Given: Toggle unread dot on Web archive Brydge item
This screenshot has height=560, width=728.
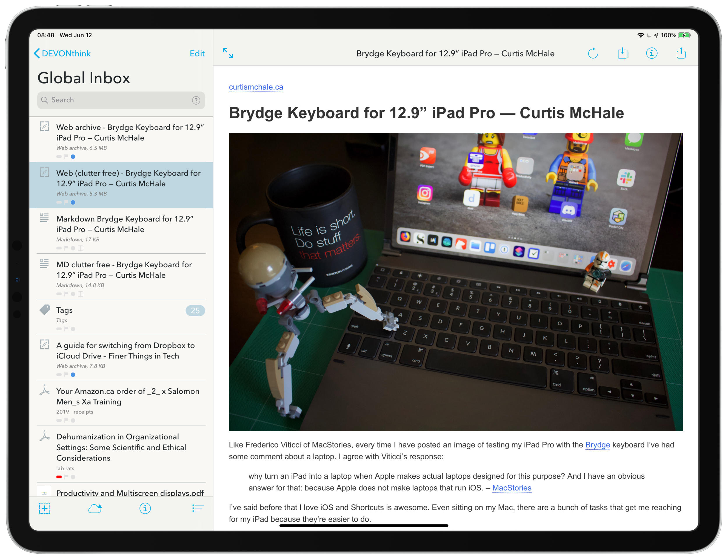Looking at the screenshot, I should [73, 157].
